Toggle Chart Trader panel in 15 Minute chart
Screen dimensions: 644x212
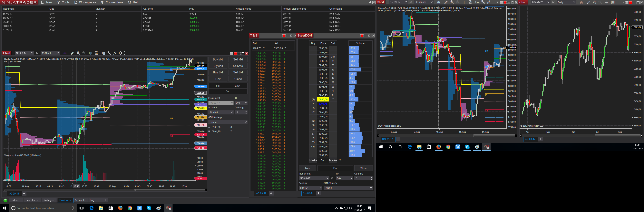(x=103, y=53)
